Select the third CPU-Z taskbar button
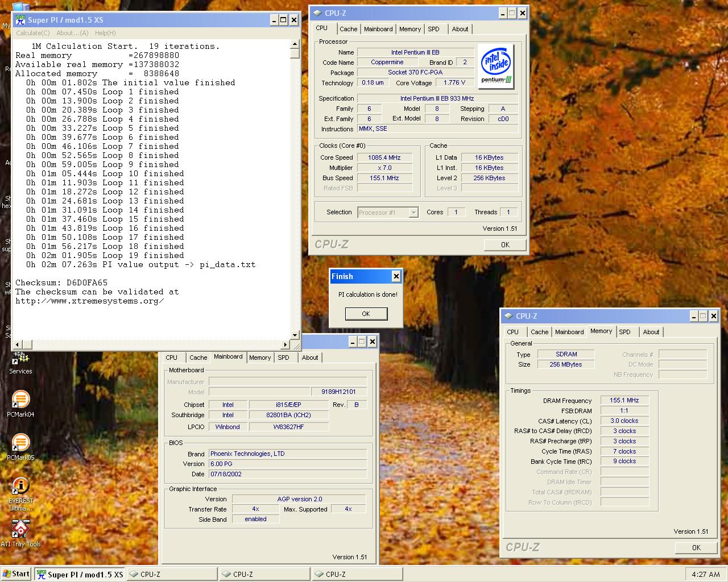 (x=357, y=574)
